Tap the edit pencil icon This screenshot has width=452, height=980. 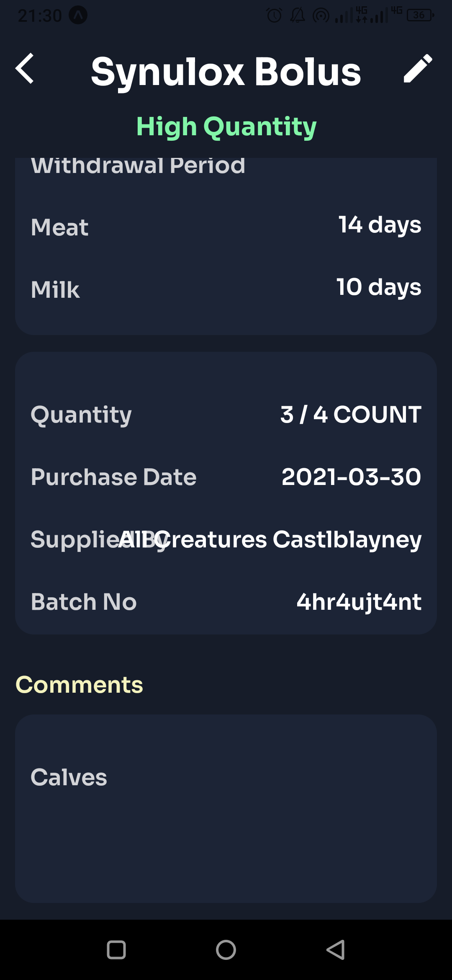419,69
